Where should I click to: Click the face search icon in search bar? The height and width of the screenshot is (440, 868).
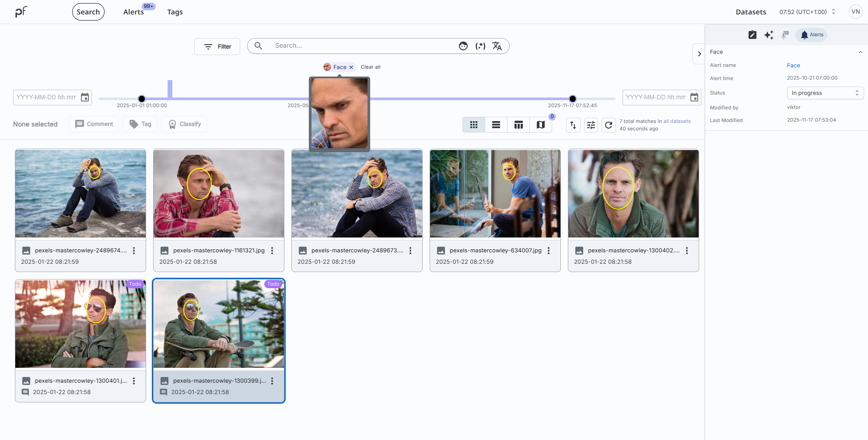(x=463, y=46)
